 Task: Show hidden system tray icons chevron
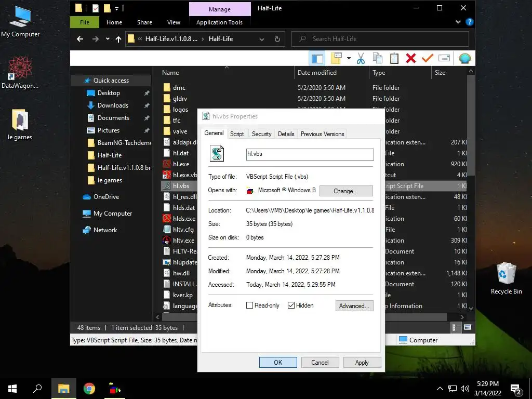(440, 389)
